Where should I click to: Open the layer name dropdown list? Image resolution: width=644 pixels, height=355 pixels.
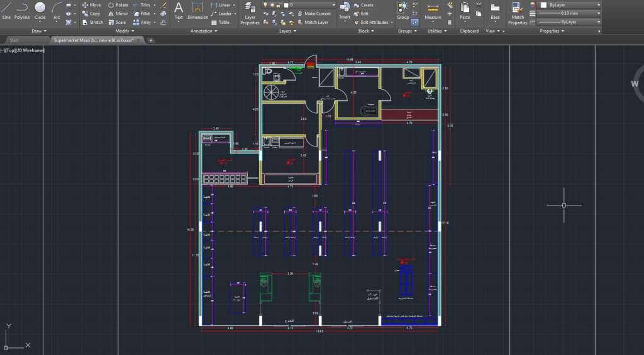click(x=299, y=5)
